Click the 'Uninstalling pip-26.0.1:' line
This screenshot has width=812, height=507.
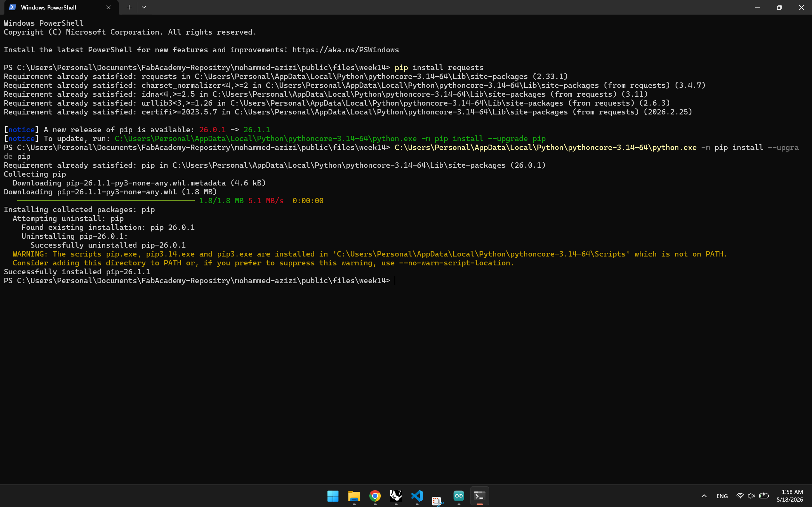(x=75, y=237)
